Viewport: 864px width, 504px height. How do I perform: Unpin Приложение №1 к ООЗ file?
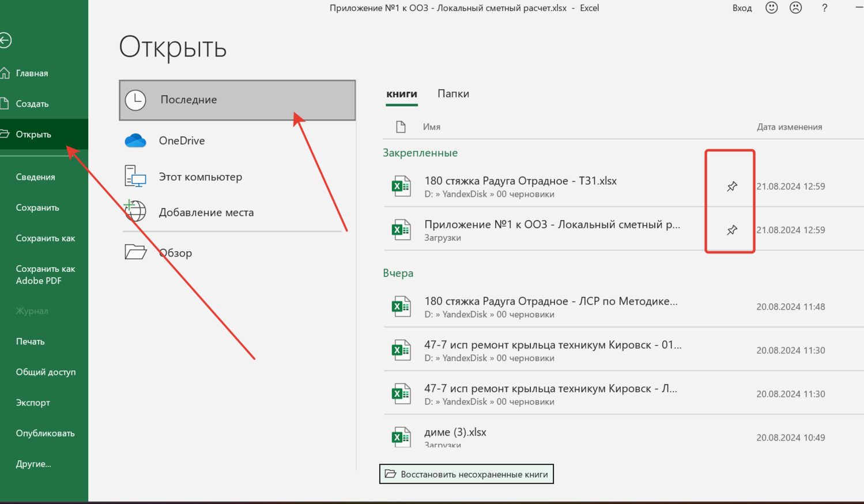pos(732,230)
